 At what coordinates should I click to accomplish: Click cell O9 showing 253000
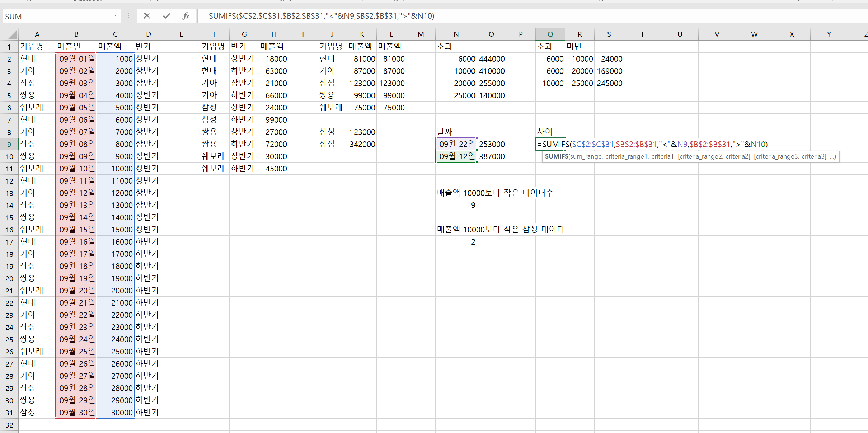click(x=491, y=144)
